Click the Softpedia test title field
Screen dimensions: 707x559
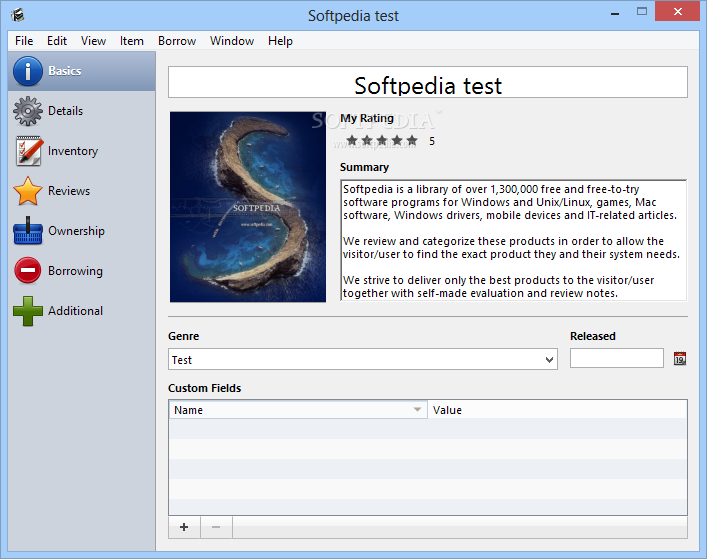(427, 82)
